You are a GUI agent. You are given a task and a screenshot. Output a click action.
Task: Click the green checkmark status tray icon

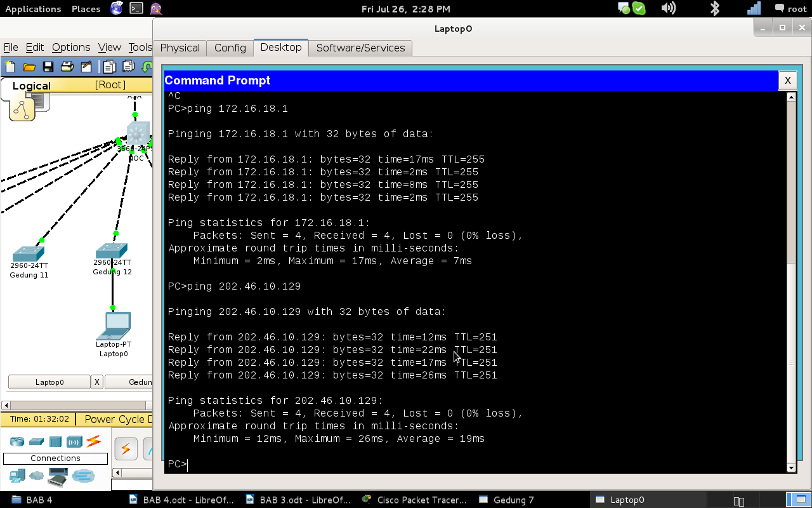[639, 8]
